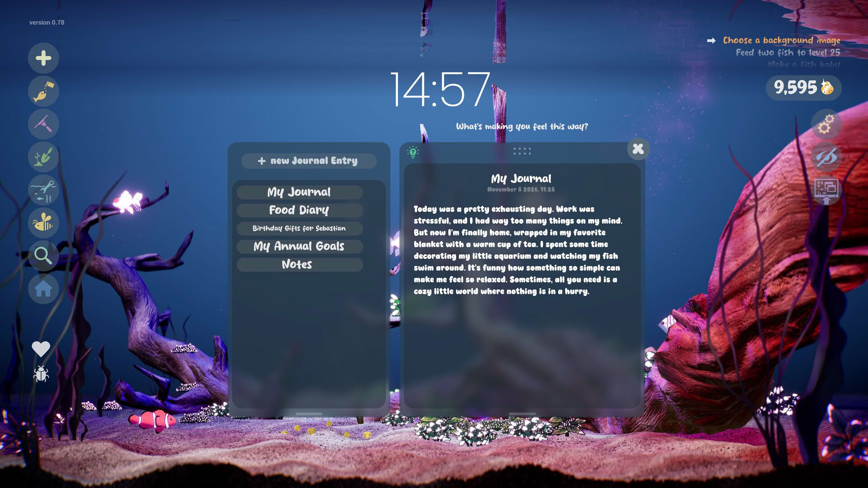Go to the home icon
The width and height of the screenshot is (868, 488).
(43, 289)
